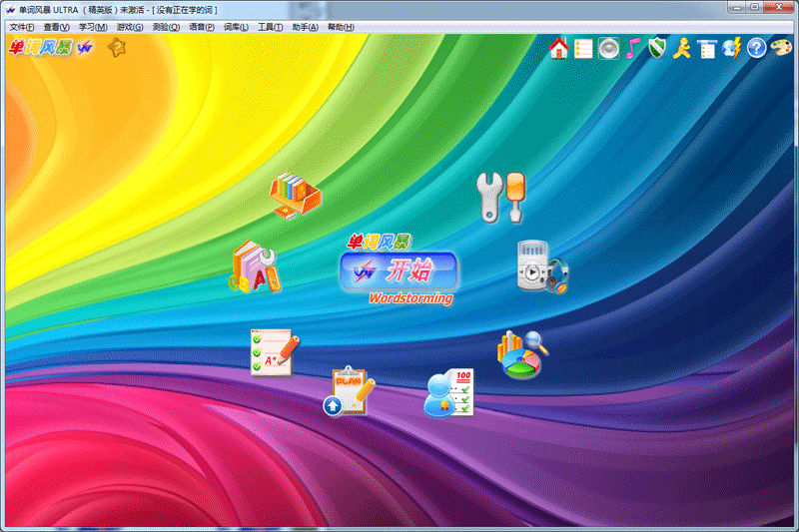Click the yellow running man icon
The width and height of the screenshot is (799, 532).
[682, 49]
